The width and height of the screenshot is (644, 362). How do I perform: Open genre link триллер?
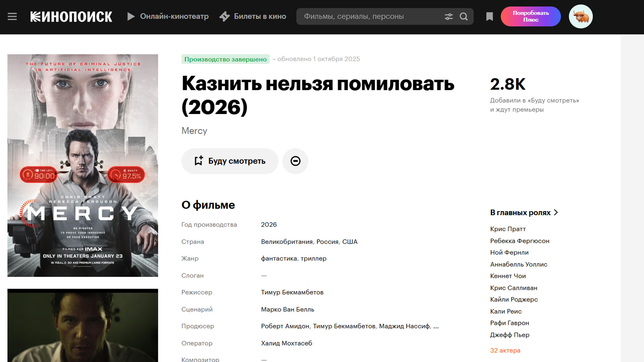(314, 258)
